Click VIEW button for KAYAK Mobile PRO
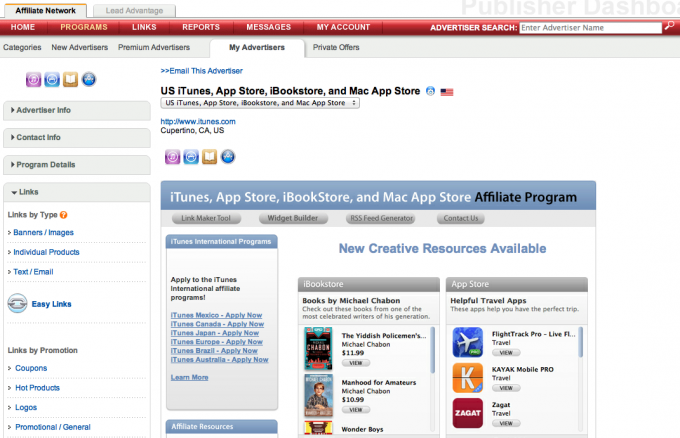This screenshot has height=438, width=680. point(506,388)
